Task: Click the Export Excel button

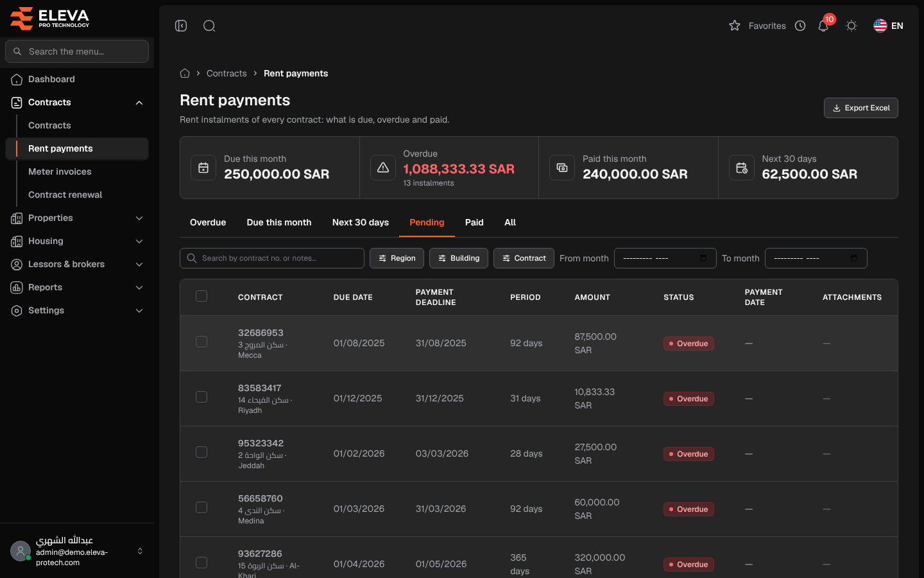Action: (x=860, y=108)
